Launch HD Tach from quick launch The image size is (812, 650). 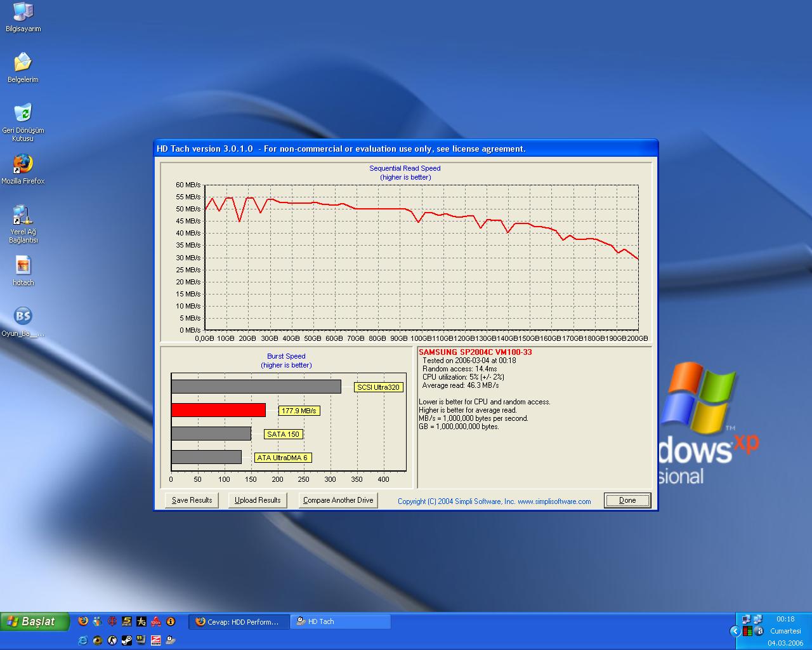tap(171, 639)
